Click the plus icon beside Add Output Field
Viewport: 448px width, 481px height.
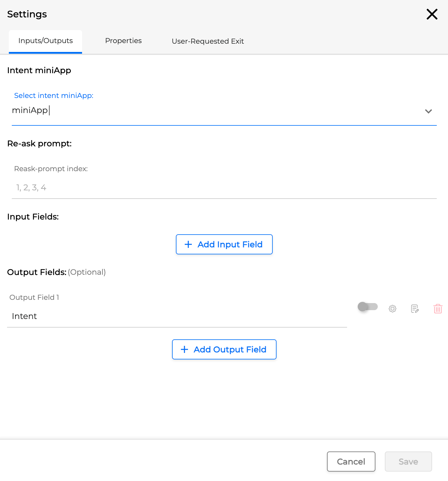coord(184,349)
